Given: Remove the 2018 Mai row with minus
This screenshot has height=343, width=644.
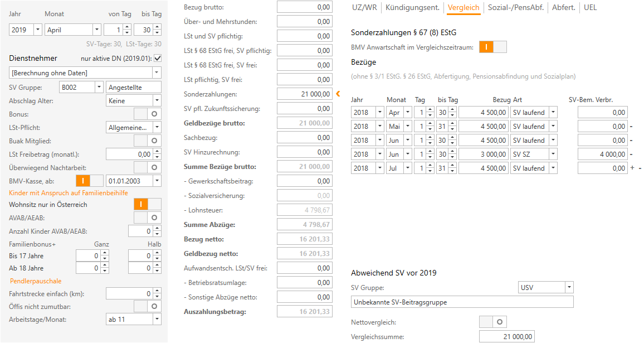Looking at the screenshot, I should [631, 127].
